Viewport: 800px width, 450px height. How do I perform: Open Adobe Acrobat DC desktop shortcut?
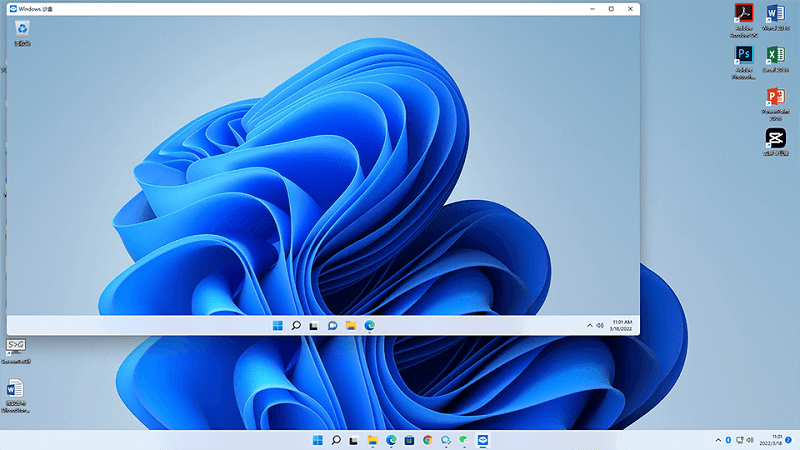pos(743,13)
